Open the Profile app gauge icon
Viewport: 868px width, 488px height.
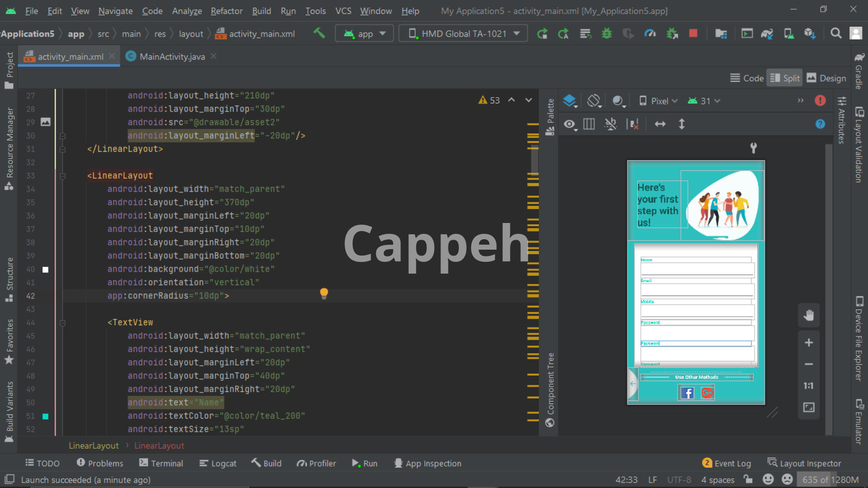click(650, 33)
